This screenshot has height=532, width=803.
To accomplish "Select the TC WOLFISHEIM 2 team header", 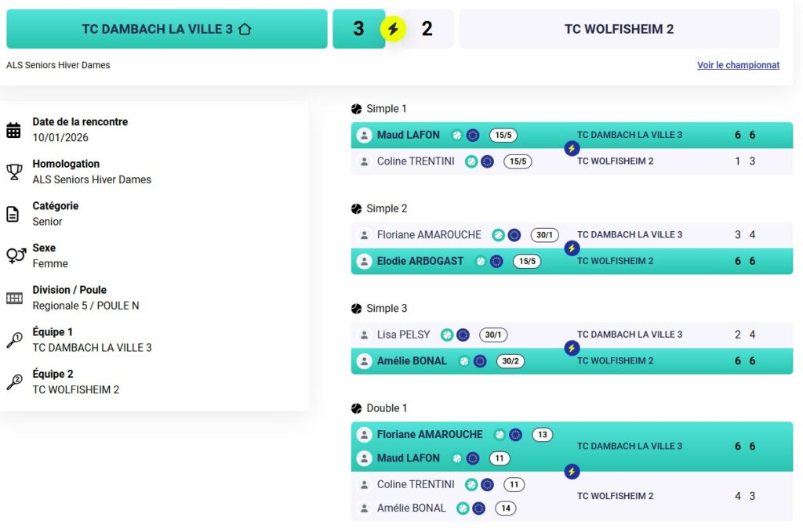I will pyautogui.click(x=619, y=29).
